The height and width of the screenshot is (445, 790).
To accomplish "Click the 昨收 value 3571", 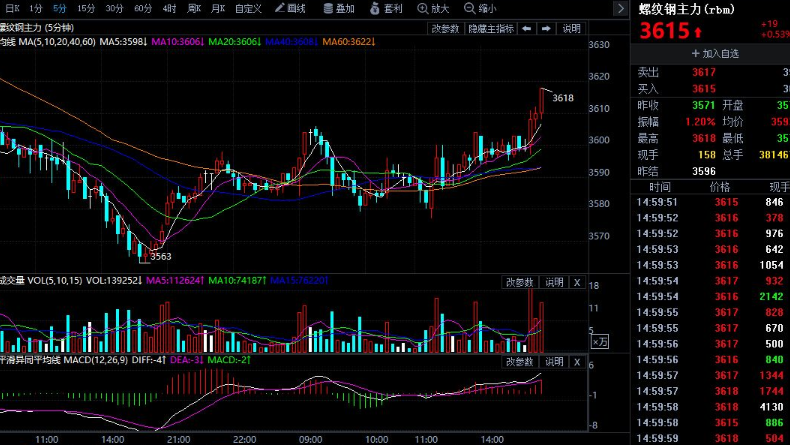I will pos(703,105).
